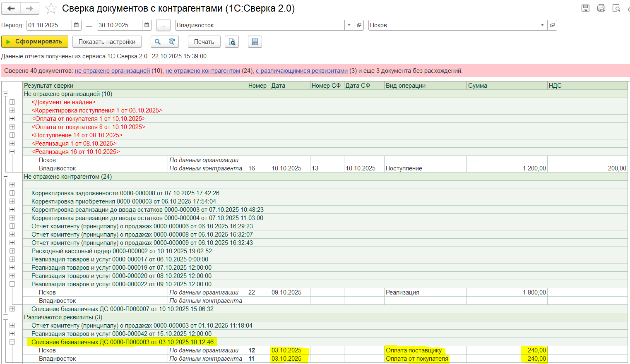Open calendar picker for end date 30.10.2025

click(147, 25)
